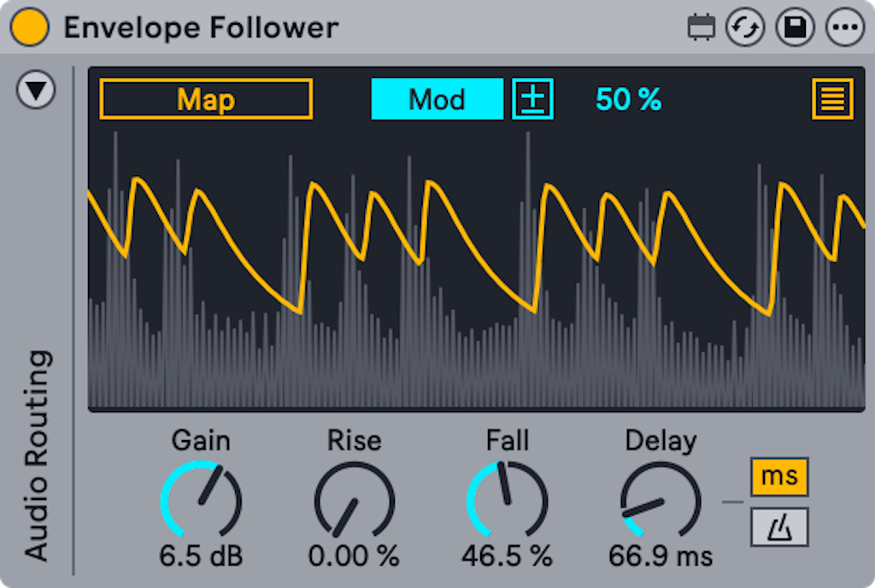875x588 pixels.
Task: Click the hot-swap preset icon
Action: (745, 27)
